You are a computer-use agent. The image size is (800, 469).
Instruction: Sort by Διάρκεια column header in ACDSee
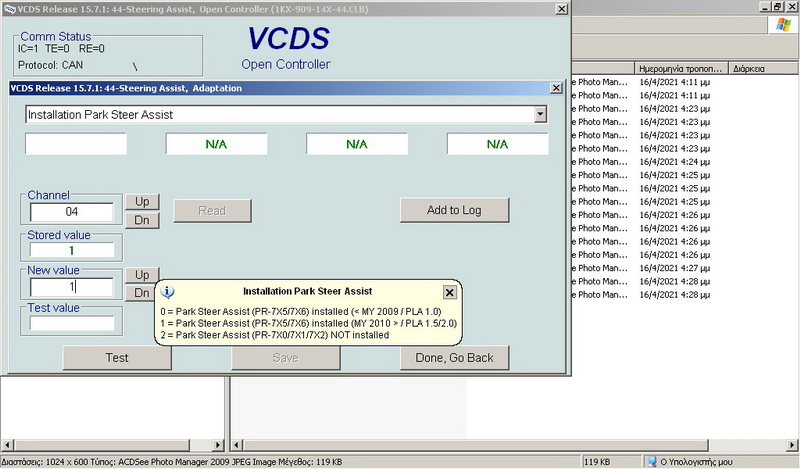764,68
